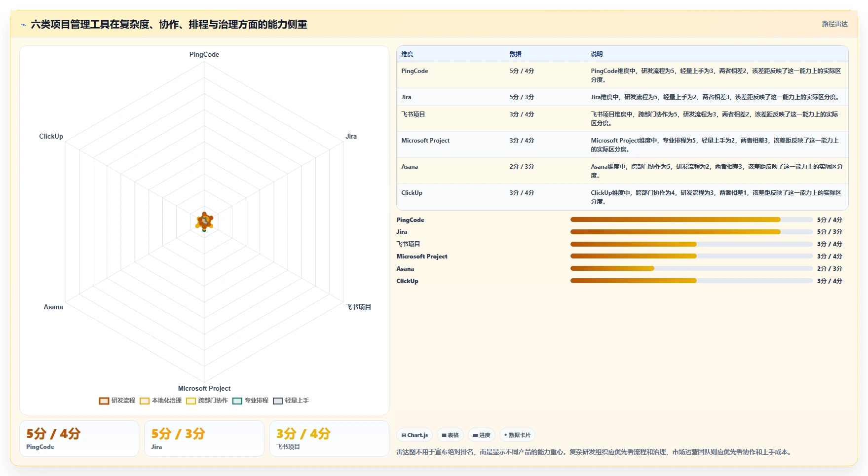This screenshot has width=868, height=476.
Task: Open the 飞书项目 3分 / 4分 data card
Action: click(329, 439)
